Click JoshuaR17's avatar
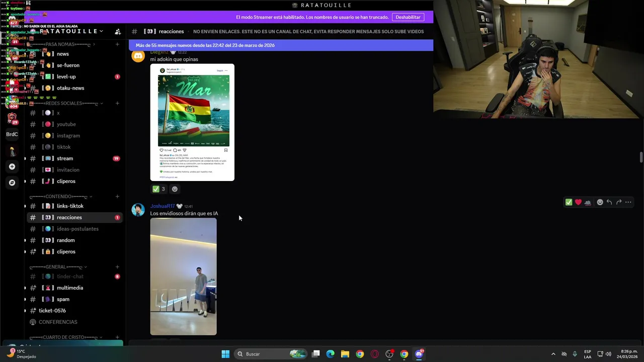644x362 pixels. (x=138, y=210)
